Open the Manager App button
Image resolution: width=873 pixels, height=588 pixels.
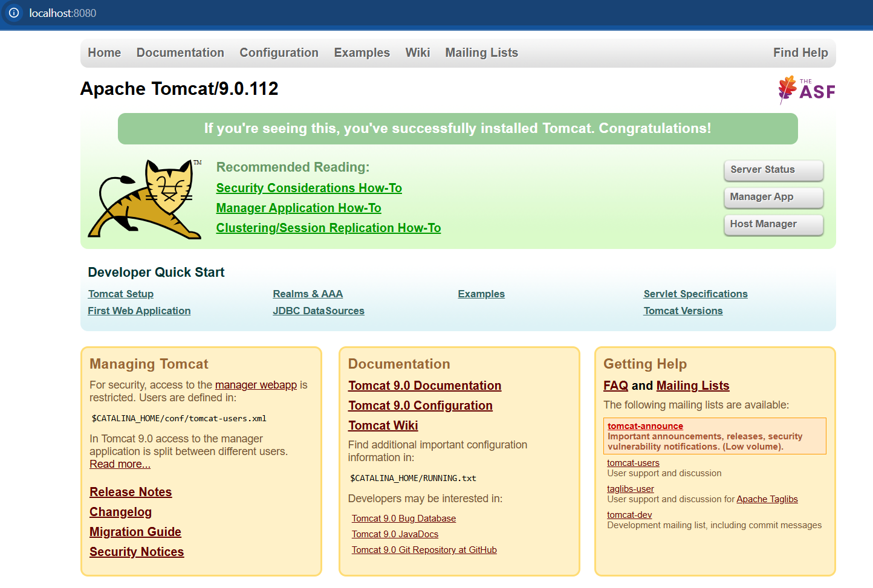[x=774, y=197]
